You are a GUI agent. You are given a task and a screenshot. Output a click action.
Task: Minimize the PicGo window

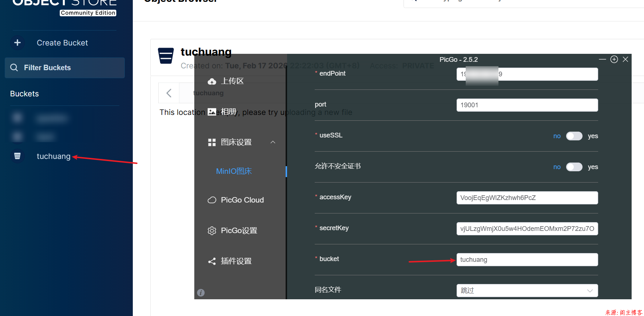603,59
